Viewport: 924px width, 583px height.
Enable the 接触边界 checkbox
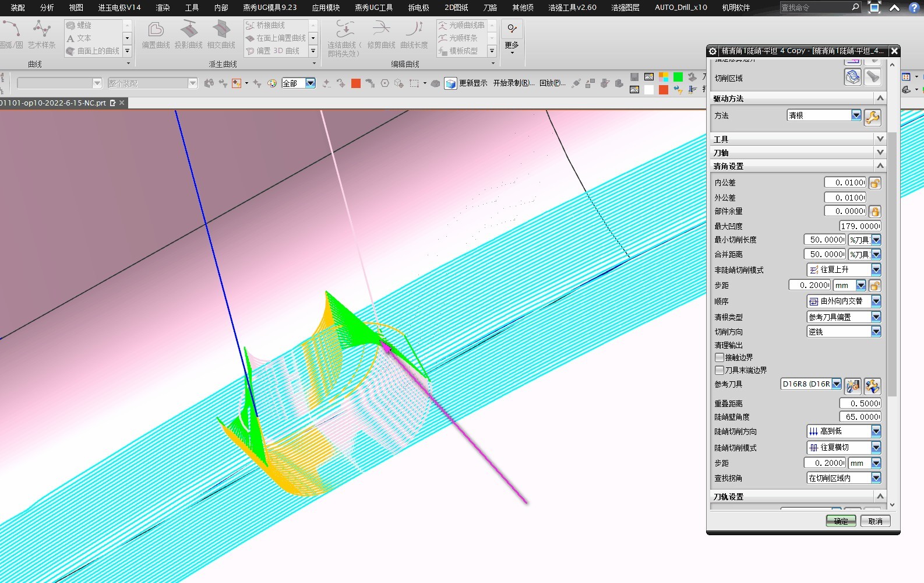[720, 357]
